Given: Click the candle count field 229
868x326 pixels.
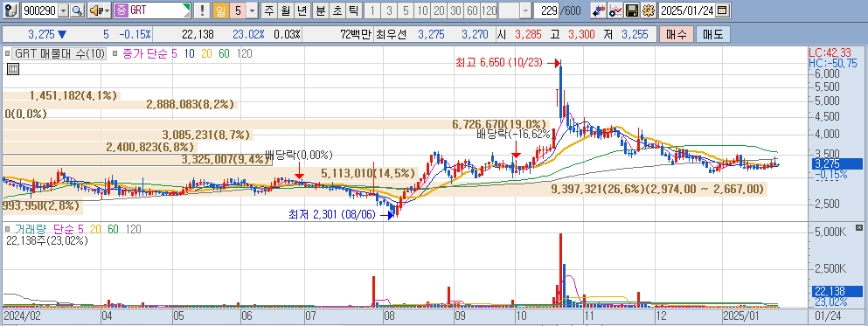Looking at the screenshot, I should [547, 10].
